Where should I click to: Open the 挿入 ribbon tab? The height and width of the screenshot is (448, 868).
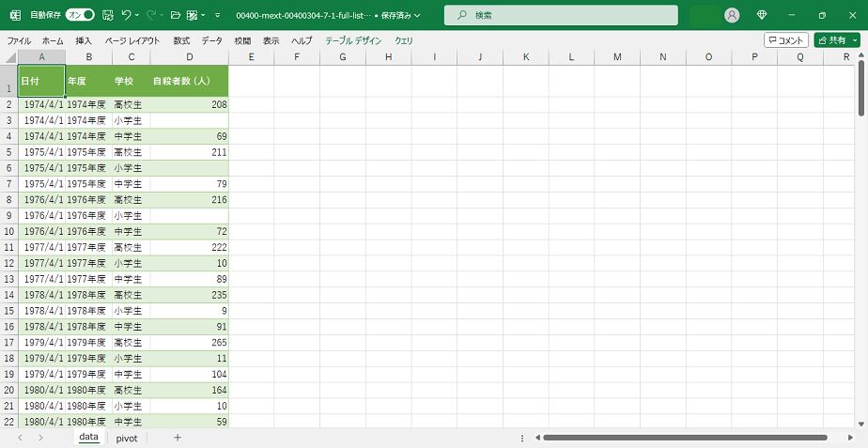pyautogui.click(x=84, y=41)
